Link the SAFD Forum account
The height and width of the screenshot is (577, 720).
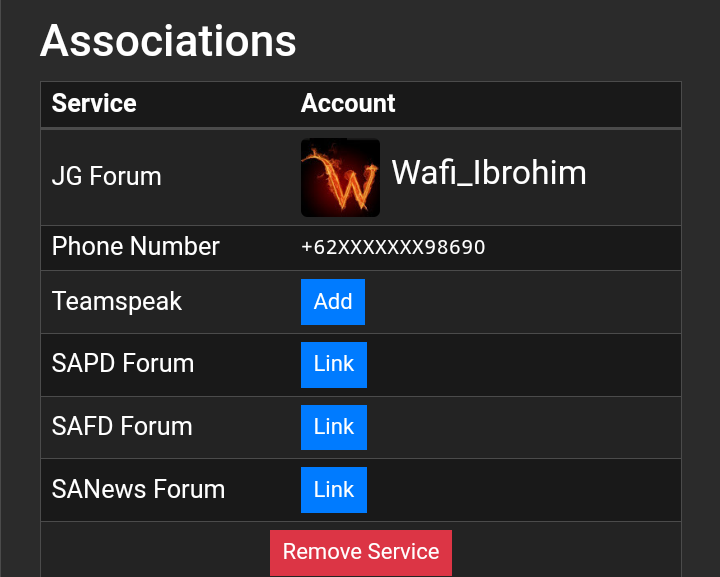(x=334, y=427)
